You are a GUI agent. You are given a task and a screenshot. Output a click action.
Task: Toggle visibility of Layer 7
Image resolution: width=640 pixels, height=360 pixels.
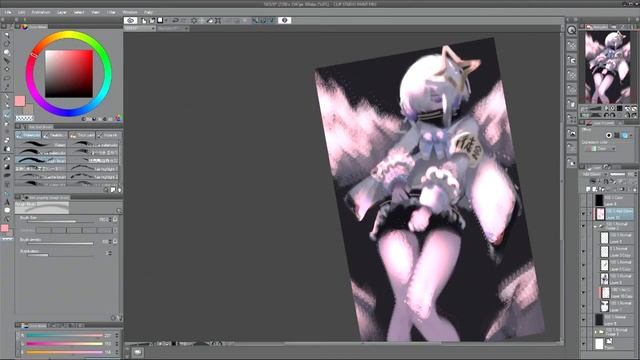583,306
